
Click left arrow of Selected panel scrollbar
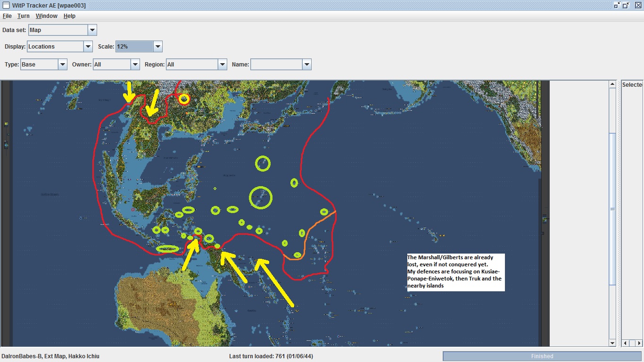[625, 343]
